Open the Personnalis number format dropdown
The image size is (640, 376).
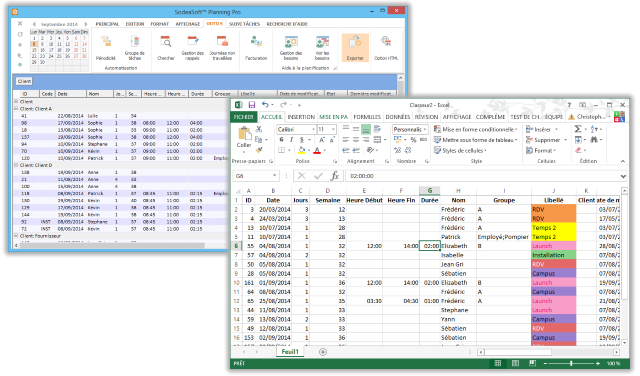click(x=425, y=129)
